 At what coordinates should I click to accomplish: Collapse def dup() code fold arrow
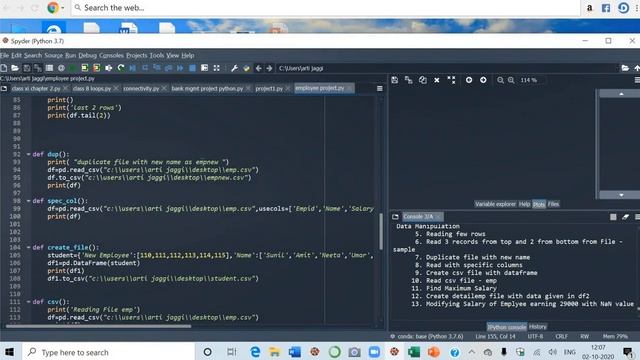click(x=28, y=154)
